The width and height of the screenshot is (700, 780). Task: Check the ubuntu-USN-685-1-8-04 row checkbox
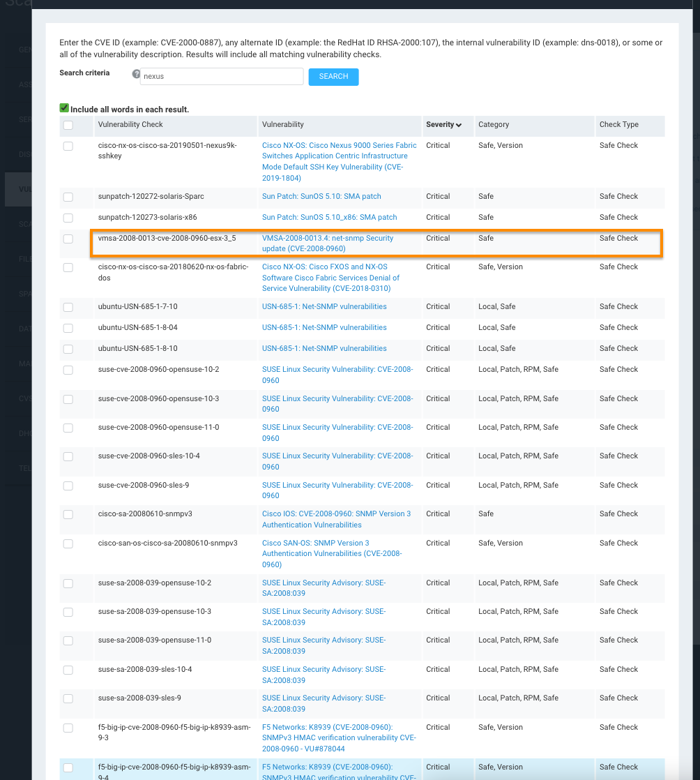68,329
